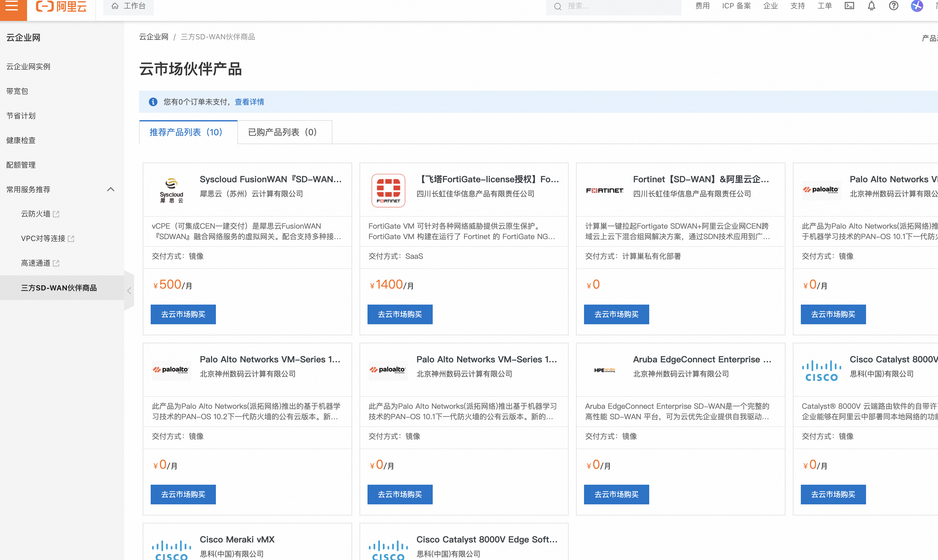This screenshot has height=560, width=938.
Task: Click paloalto logo of PAN-OS 10.2 card
Action: pyautogui.click(x=171, y=370)
